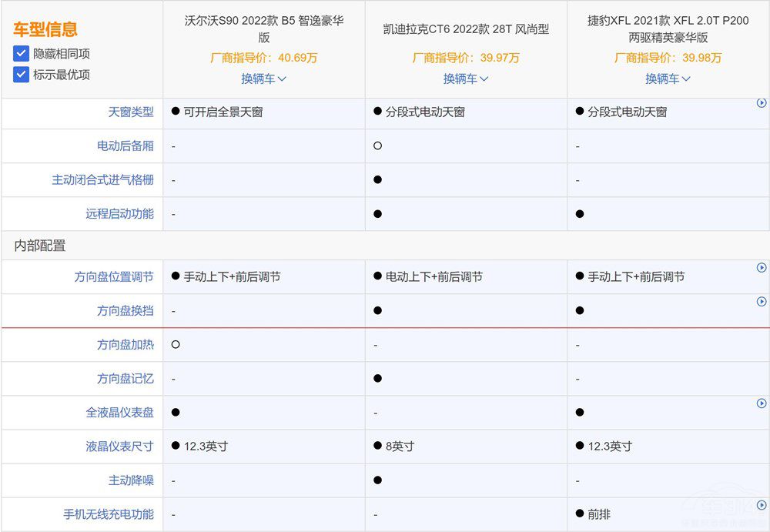The width and height of the screenshot is (770, 532).
Task: Open 换辆车 dropdown under 沃尔沃S90
Action: click(263, 79)
